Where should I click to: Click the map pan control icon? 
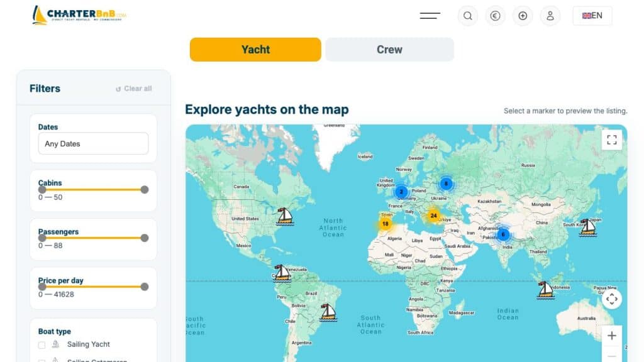point(611,299)
